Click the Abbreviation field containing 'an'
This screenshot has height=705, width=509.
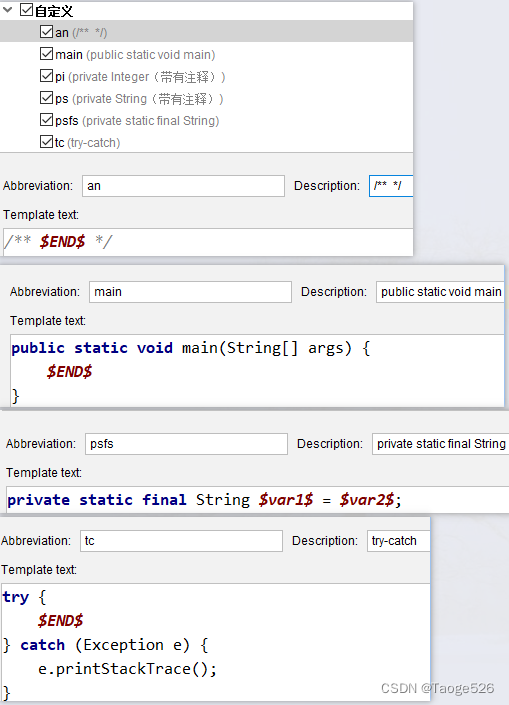[x=183, y=186]
